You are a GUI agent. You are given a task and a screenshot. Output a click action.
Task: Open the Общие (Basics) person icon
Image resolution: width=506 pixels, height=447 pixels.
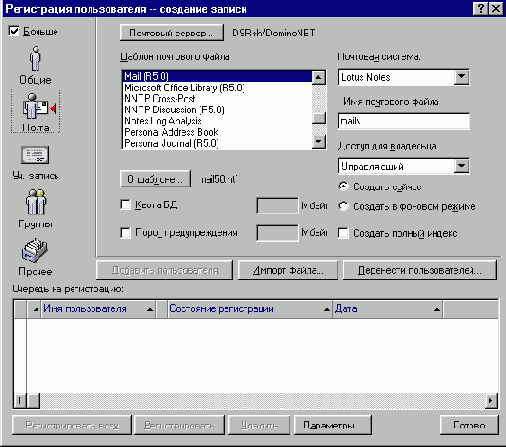point(35,59)
